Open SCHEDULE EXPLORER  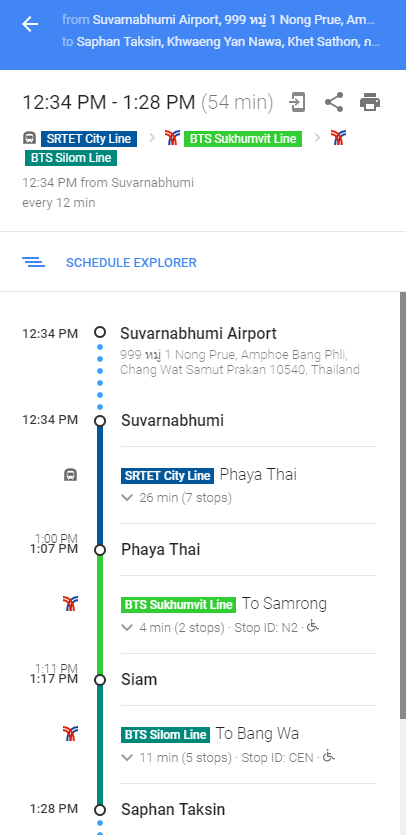[x=131, y=263]
